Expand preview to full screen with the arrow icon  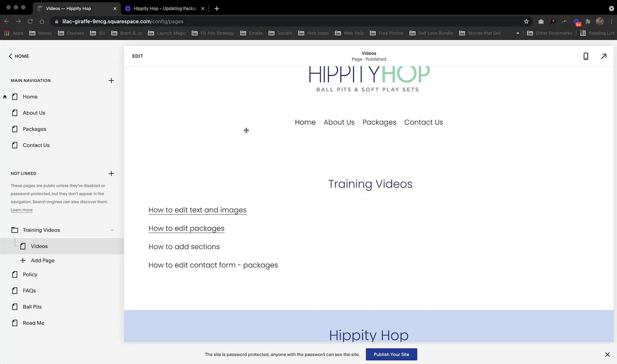[604, 56]
